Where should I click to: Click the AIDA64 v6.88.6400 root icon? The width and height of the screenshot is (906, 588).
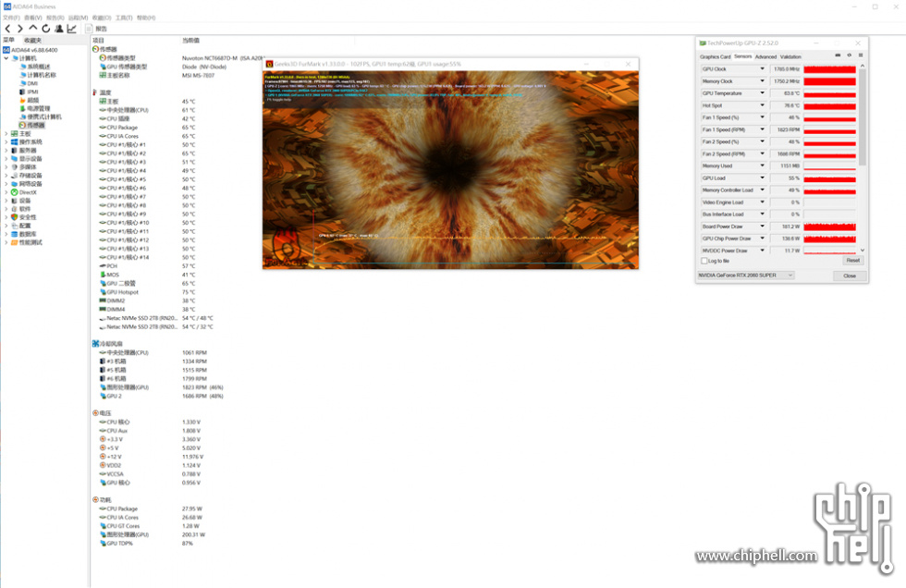pos(6,50)
